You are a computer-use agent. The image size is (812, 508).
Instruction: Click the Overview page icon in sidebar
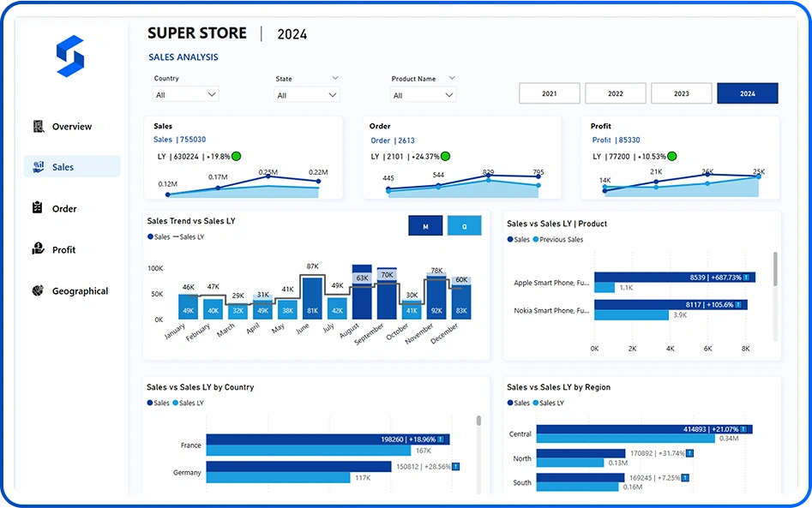pyautogui.click(x=39, y=127)
